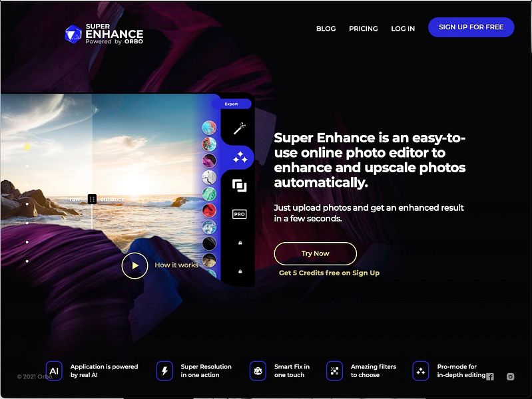Select the overlapping squares layers icon

pos(240,186)
